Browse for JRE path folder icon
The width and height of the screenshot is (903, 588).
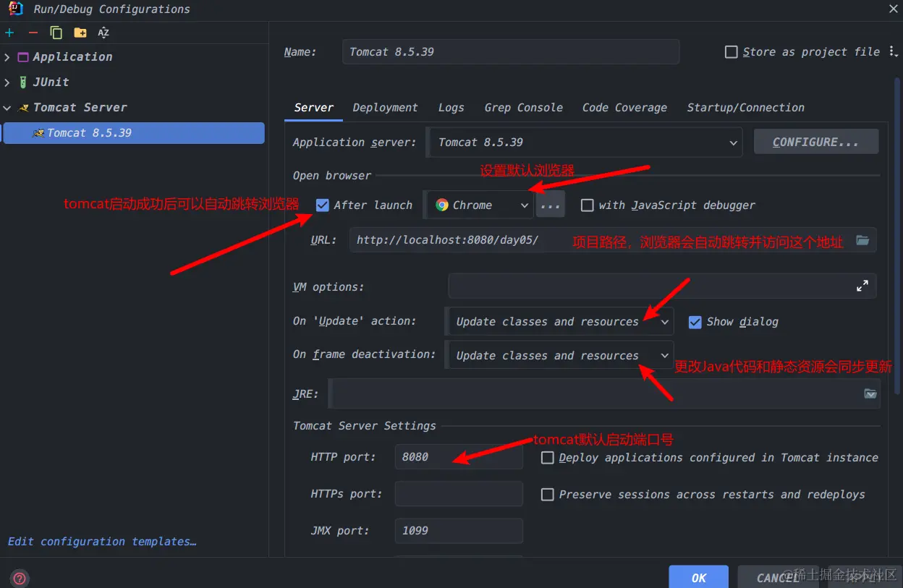(x=870, y=394)
